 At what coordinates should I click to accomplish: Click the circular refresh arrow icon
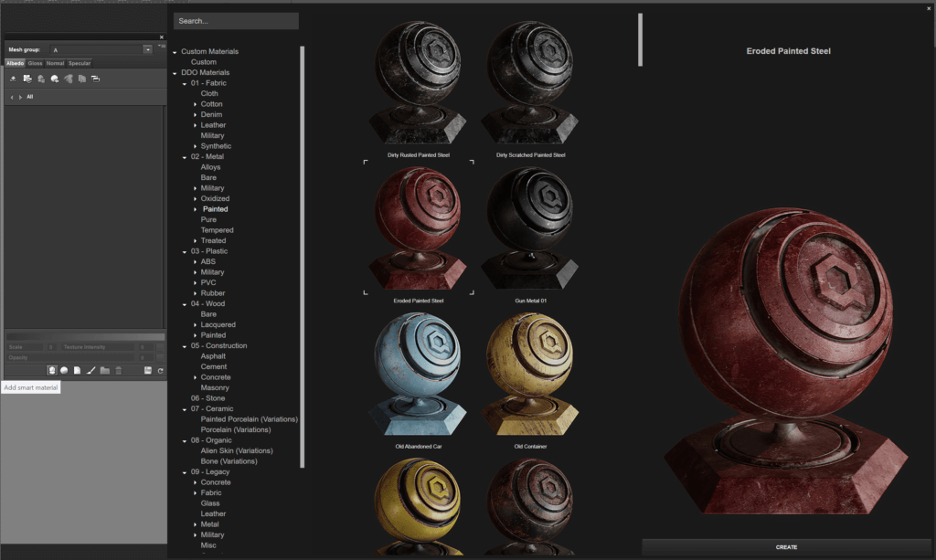click(161, 370)
